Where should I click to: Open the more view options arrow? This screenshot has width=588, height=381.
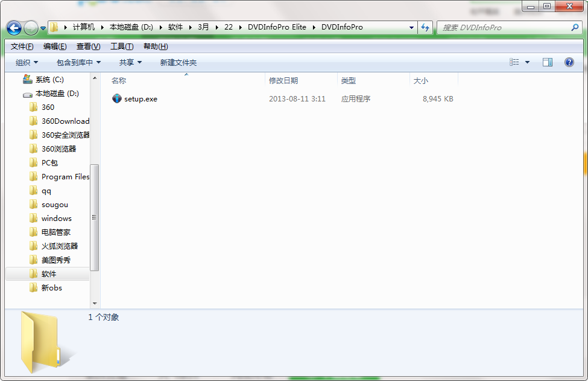click(527, 62)
